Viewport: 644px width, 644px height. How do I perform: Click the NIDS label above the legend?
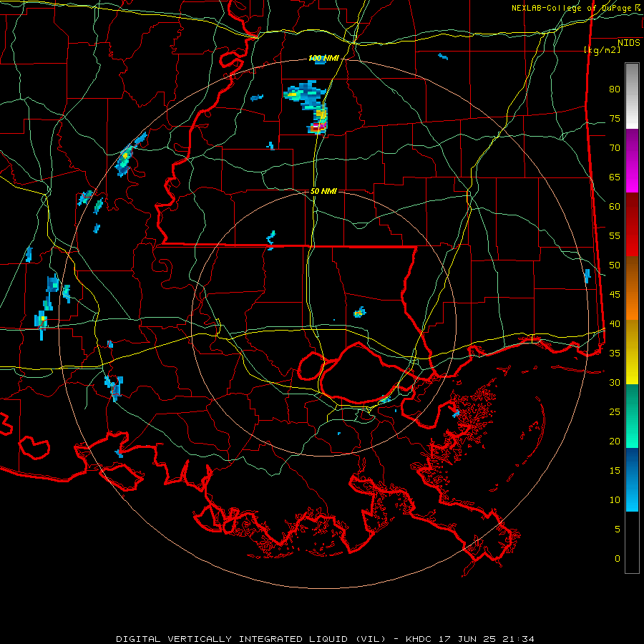click(x=628, y=42)
